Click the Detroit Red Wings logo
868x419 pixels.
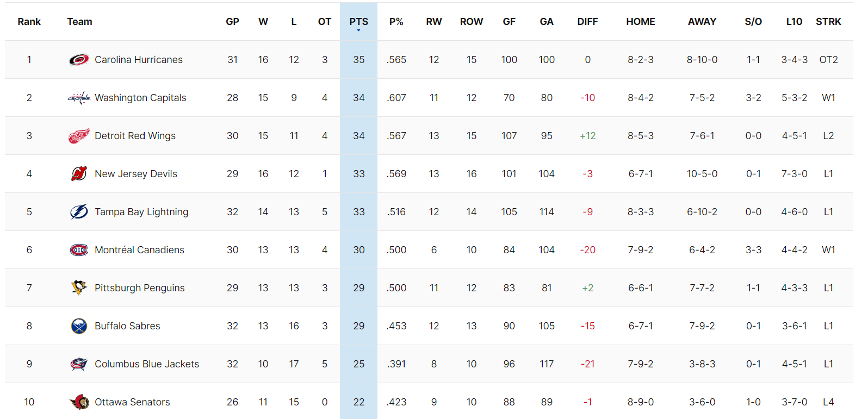(79, 136)
